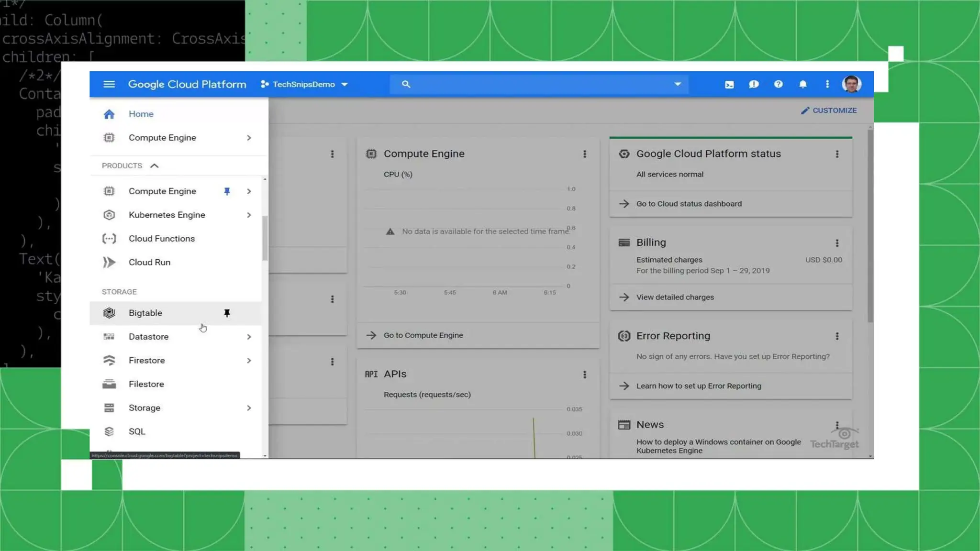
Task: Click the help question mark icon
Action: pos(778,84)
